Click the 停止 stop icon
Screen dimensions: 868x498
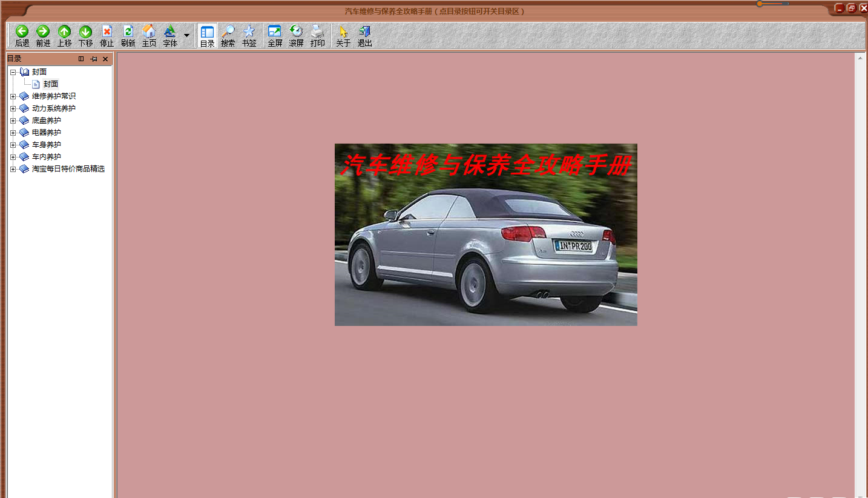[x=107, y=32]
